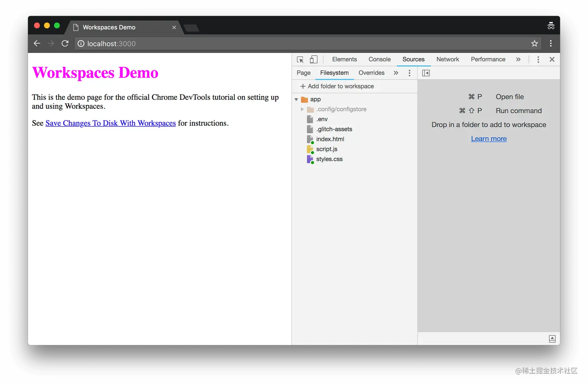Click Add folder to workspace
The width and height of the screenshot is (588, 385).
337,86
